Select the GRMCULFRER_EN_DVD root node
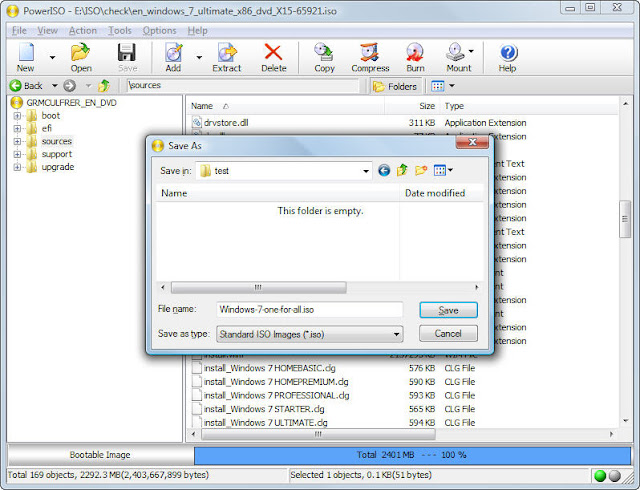 pos(71,103)
